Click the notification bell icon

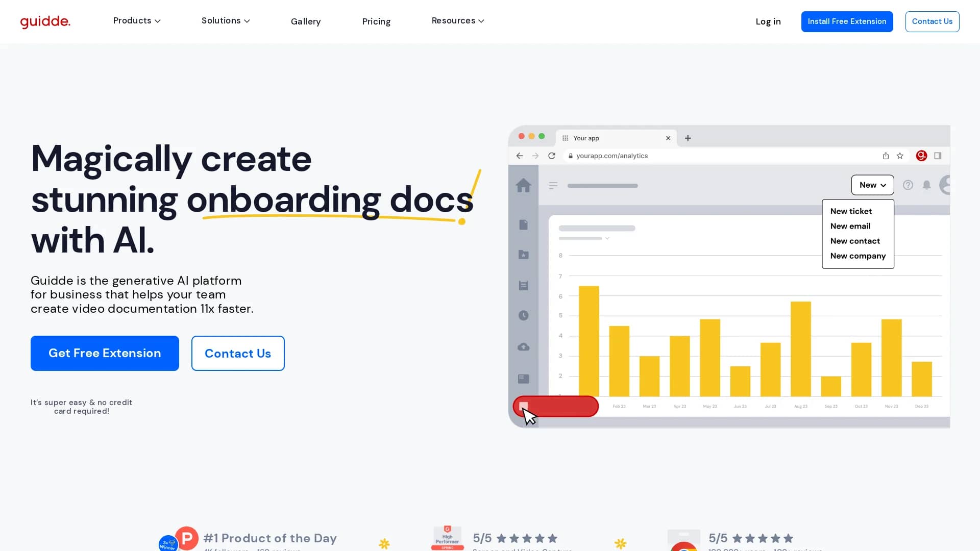pyautogui.click(x=926, y=185)
